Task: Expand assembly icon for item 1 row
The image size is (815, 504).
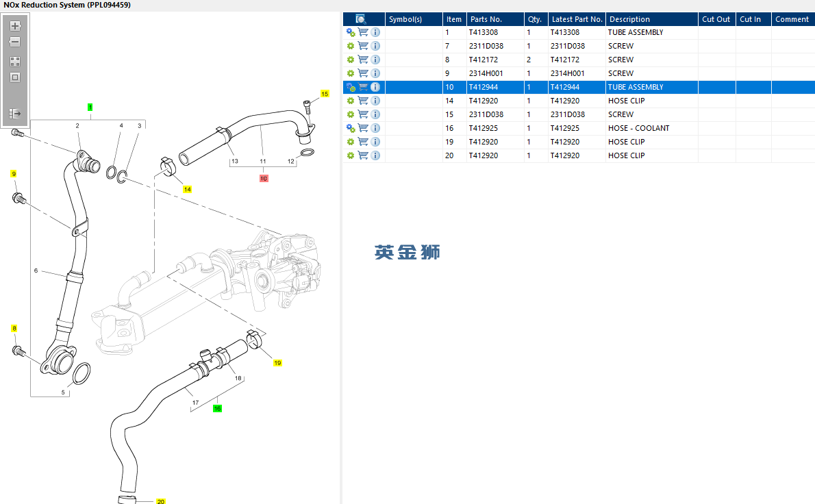Action: point(351,32)
